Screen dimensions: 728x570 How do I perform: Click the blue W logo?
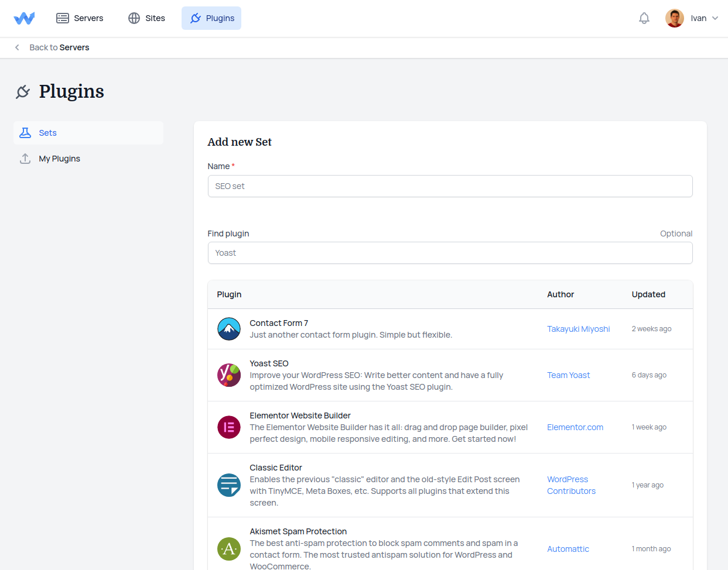[x=24, y=18]
